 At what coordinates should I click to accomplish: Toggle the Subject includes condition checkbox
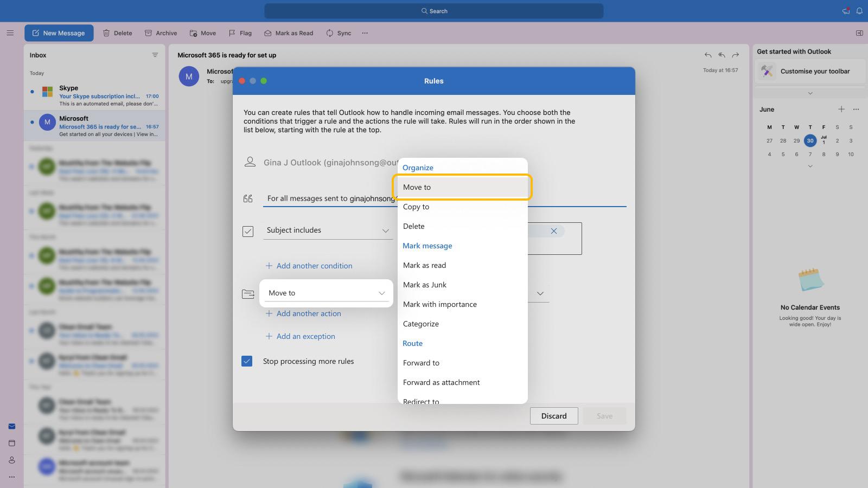(x=248, y=231)
